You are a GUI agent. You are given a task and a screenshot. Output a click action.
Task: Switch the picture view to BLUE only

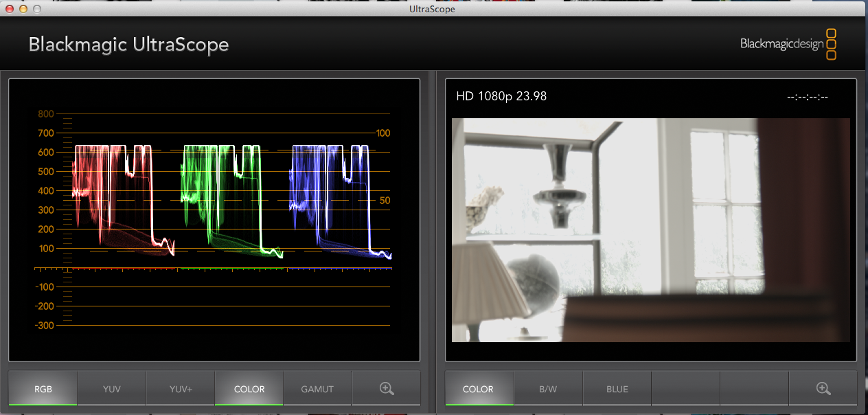617,389
